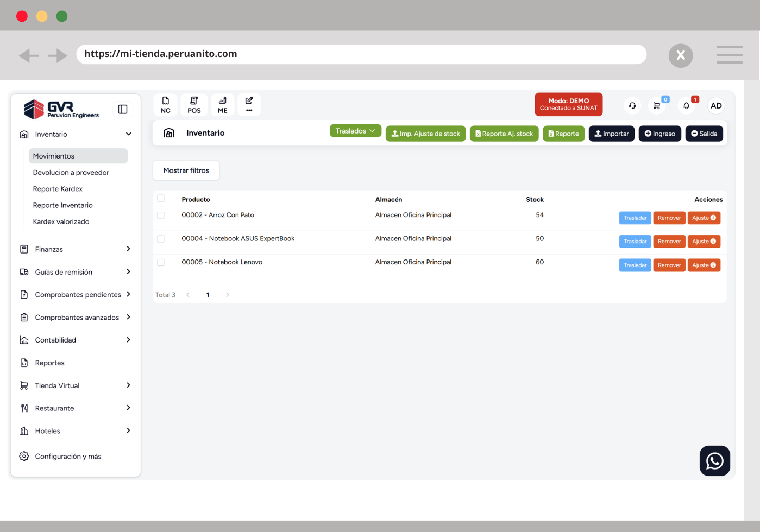Collapse the sidebar with panel toggle icon
Screen dimensions: 760x532
tap(123, 109)
